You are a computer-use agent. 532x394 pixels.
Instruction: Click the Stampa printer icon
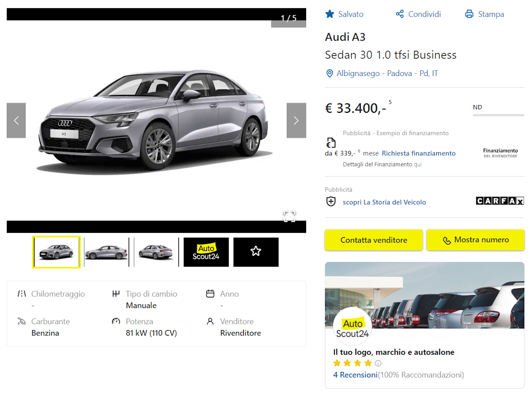coord(469,14)
